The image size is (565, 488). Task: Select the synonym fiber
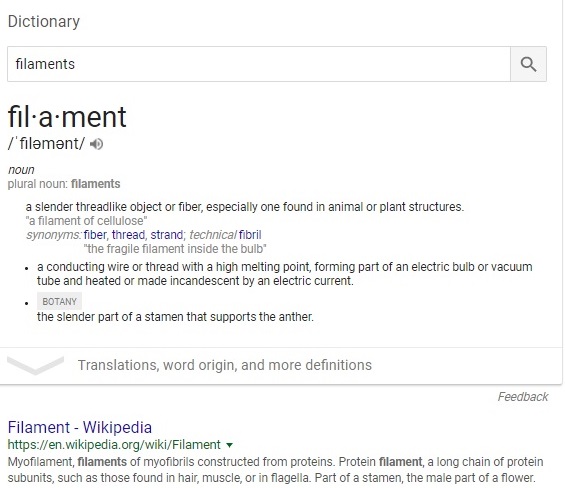coord(95,235)
